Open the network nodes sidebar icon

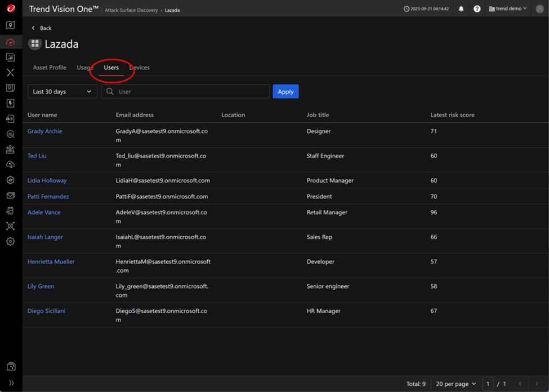(11, 226)
